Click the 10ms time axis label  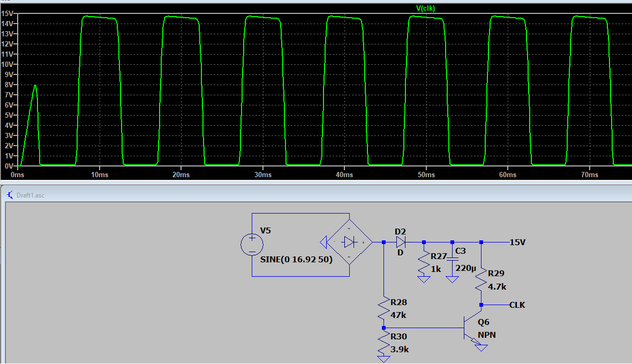100,175
